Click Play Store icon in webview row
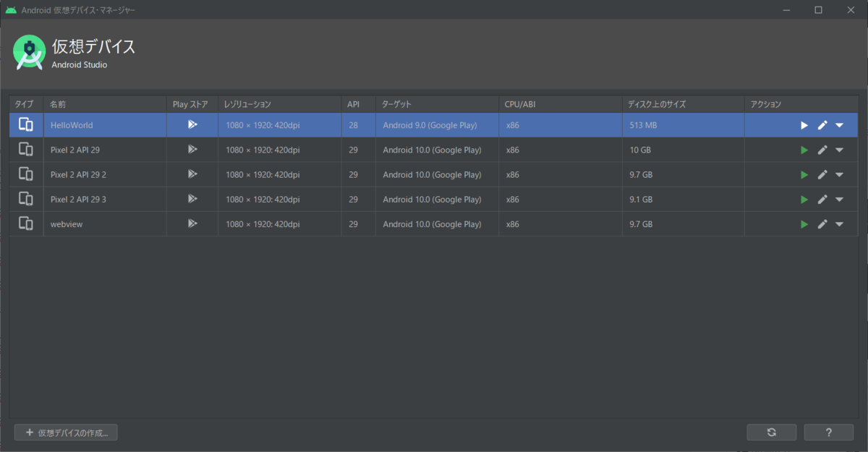The image size is (868, 452). [192, 223]
